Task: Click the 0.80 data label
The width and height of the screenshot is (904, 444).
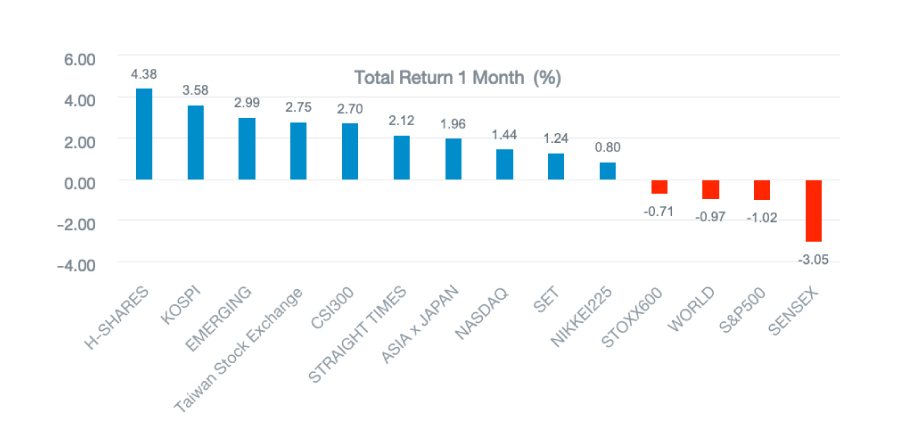Action: [x=608, y=146]
